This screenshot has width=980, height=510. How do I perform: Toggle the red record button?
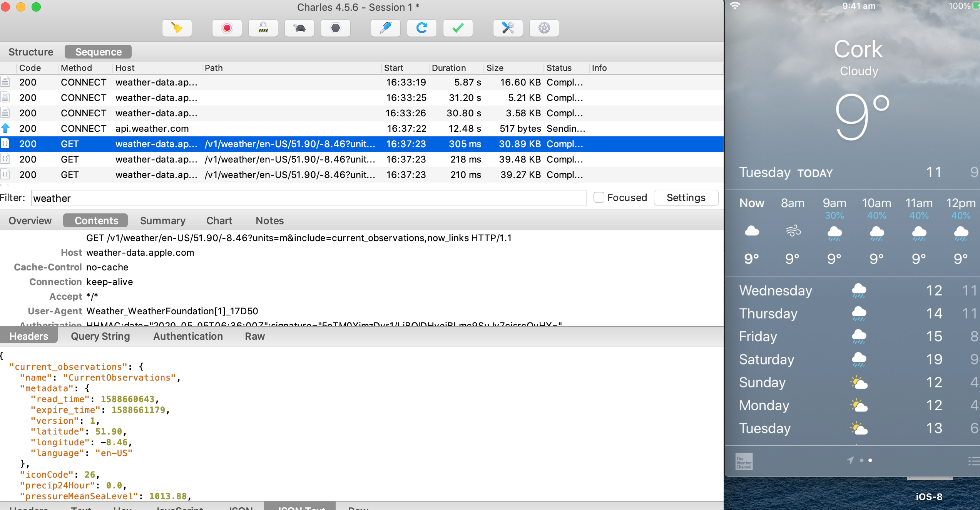coord(227,28)
